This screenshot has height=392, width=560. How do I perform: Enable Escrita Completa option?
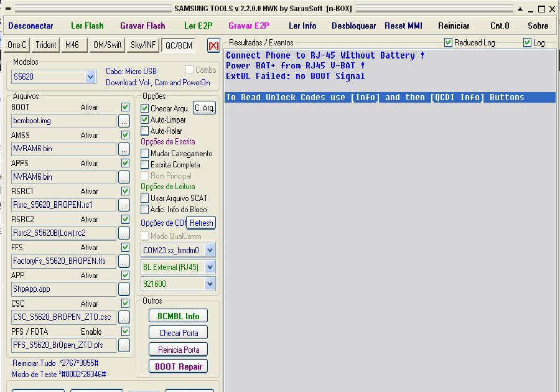[x=144, y=165]
